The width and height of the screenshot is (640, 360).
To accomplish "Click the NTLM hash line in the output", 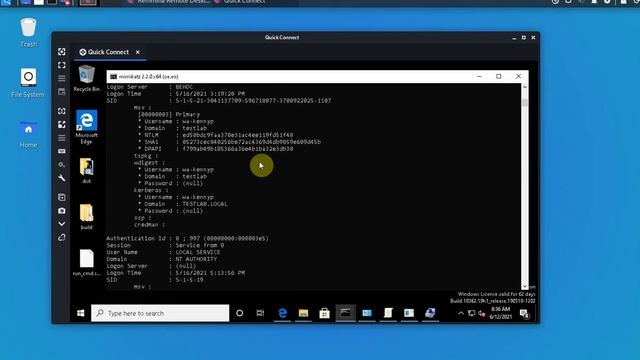I will 216,135.
